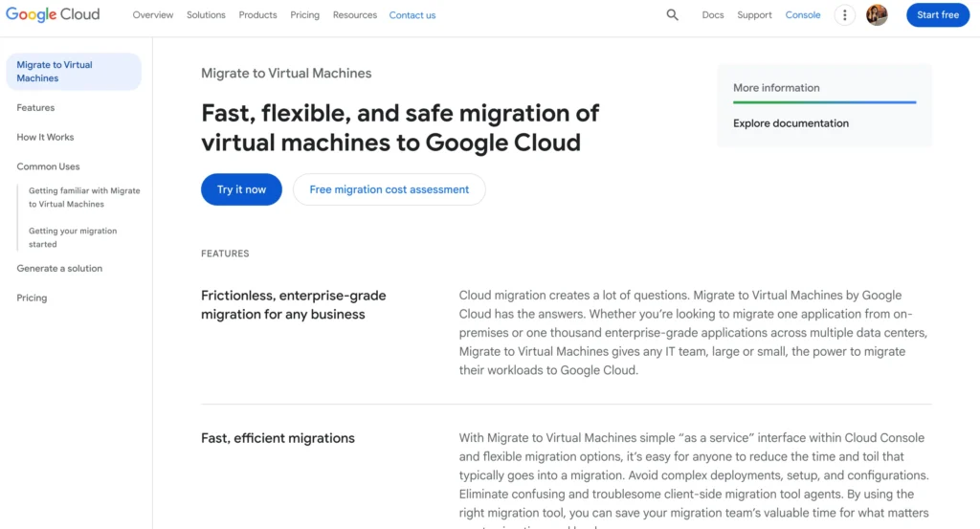Open Getting your migration started

(x=73, y=237)
